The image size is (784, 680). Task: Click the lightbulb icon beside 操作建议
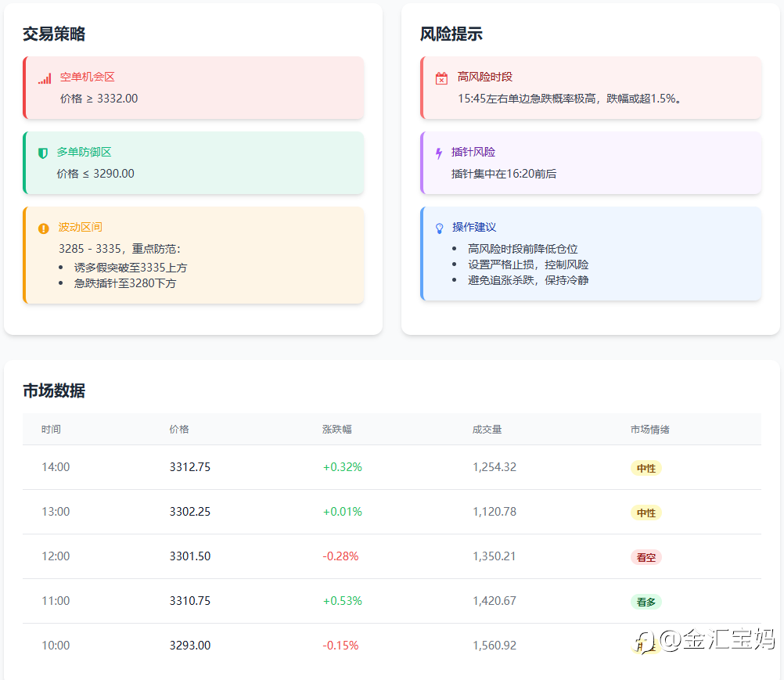coord(440,228)
